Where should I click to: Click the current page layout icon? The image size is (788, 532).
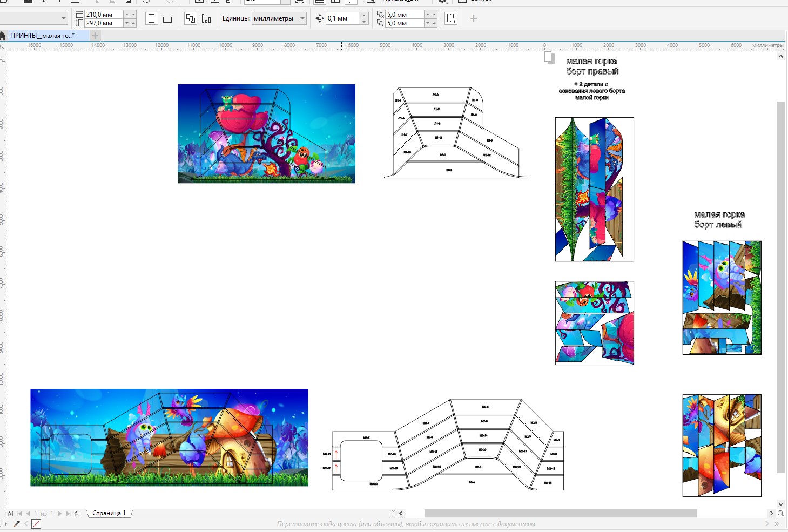point(206,18)
